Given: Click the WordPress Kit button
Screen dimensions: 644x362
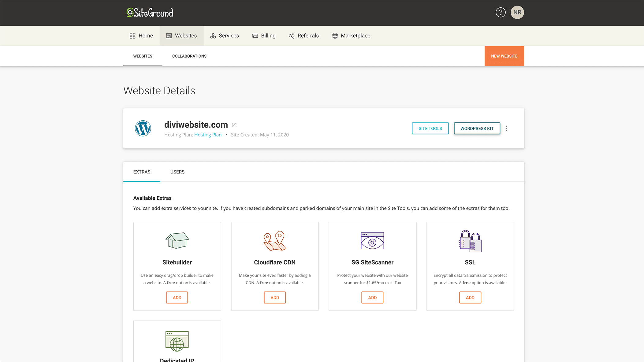Looking at the screenshot, I should [477, 128].
